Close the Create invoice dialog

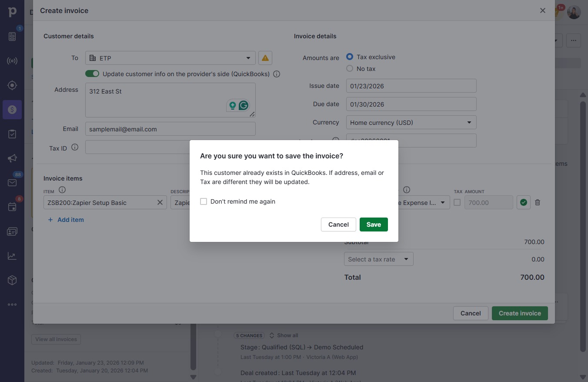click(x=543, y=10)
